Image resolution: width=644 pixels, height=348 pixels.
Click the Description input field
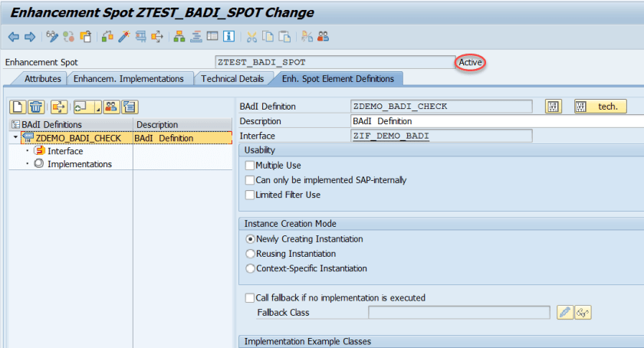(498, 121)
